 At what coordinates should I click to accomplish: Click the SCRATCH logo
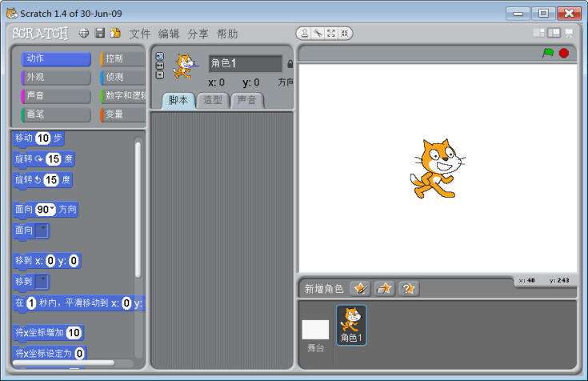pyautogui.click(x=41, y=34)
